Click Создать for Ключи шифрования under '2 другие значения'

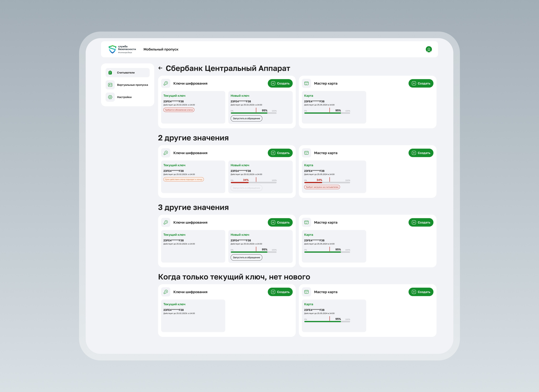[280, 153]
